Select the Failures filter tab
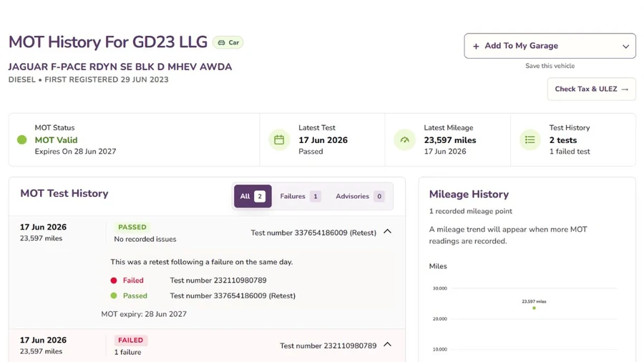644x362 pixels. pos(301,196)
